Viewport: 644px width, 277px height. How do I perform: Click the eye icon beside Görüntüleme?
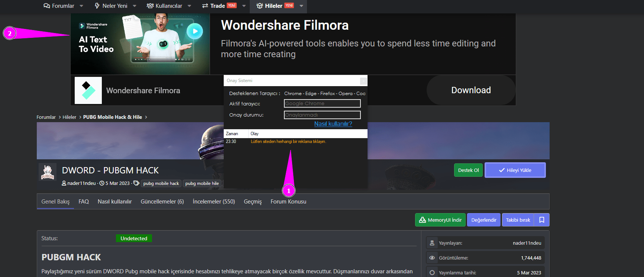(x=432, y=258)
